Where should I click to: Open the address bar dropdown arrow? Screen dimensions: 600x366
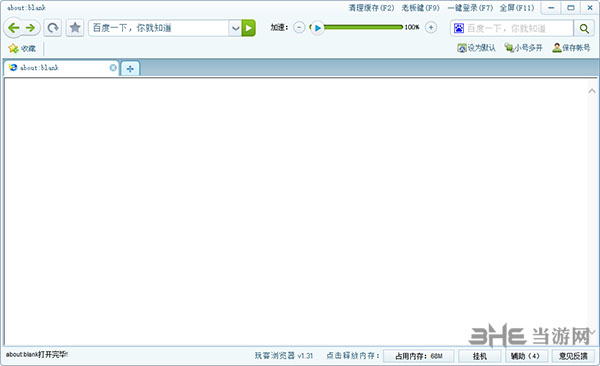tap(235, 28)
